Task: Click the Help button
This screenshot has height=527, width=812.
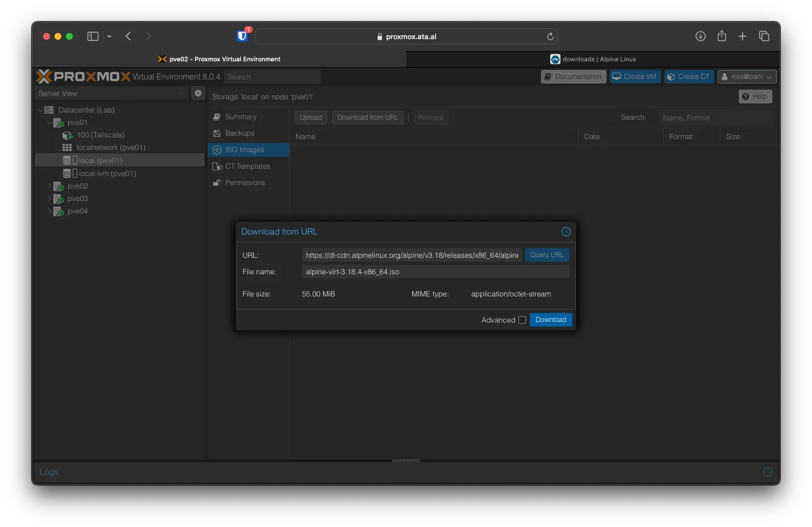Action: point(755,97)
